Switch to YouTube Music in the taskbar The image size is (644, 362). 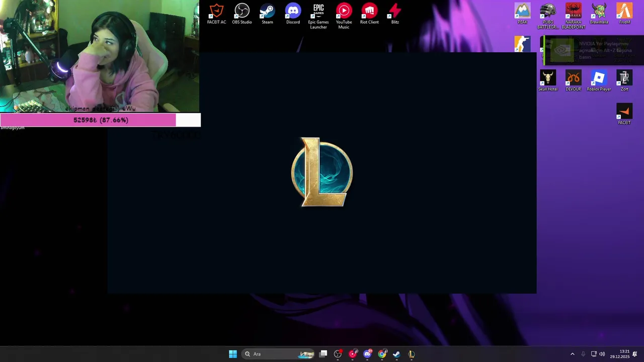(x=353, y=354)
